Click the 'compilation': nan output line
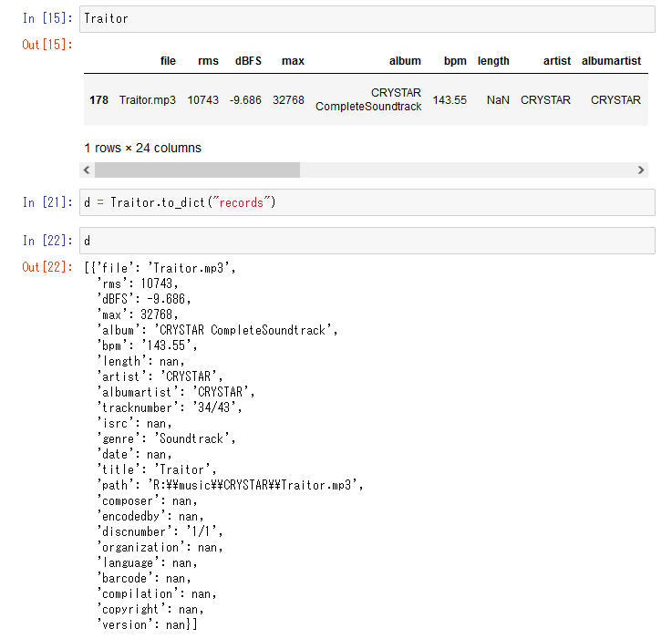Image resolution: width=672 pixels, height=639 pixels. [157, 594]
